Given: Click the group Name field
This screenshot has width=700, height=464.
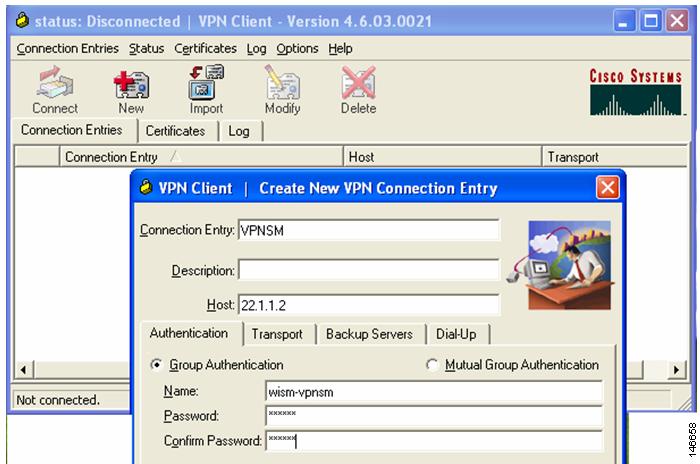Looking at the screenshot, I should (x=434, y=392).
